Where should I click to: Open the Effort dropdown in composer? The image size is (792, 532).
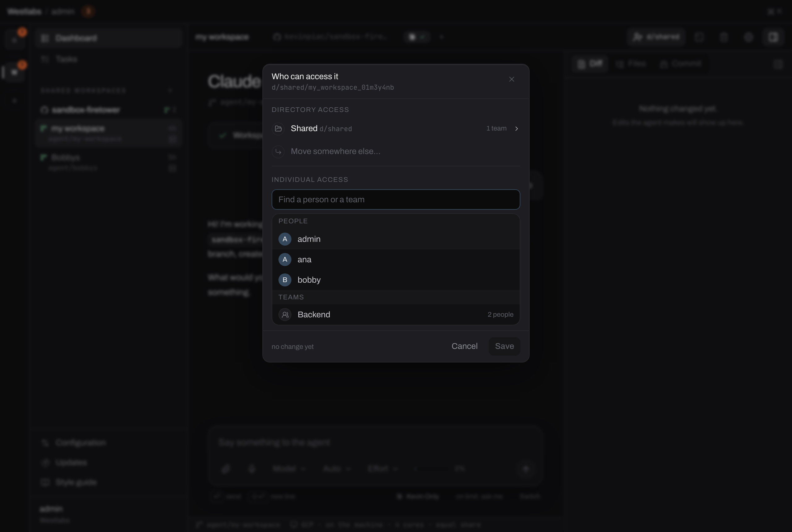tap(383, 469)
